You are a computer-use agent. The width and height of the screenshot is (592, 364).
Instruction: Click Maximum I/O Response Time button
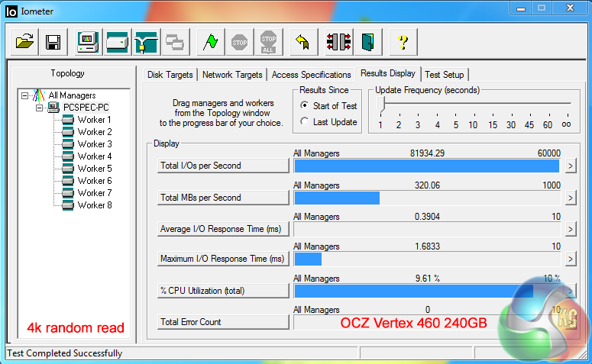pyautogui.click(x=223, y=259)
